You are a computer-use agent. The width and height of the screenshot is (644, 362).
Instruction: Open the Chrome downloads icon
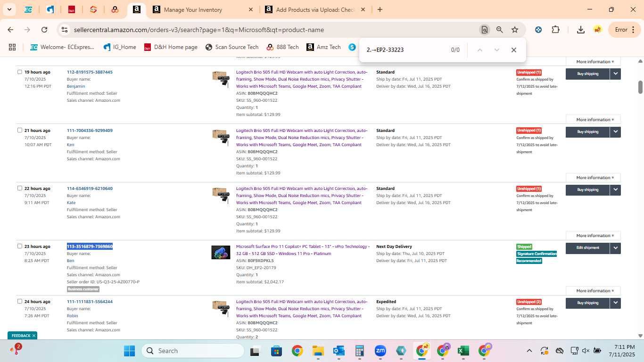[x=581, y=30]
